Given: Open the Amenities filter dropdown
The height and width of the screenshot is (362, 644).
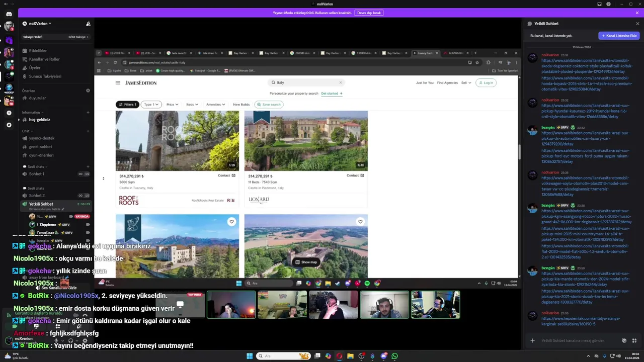Looking at the screenshot, I should (216, 105).
